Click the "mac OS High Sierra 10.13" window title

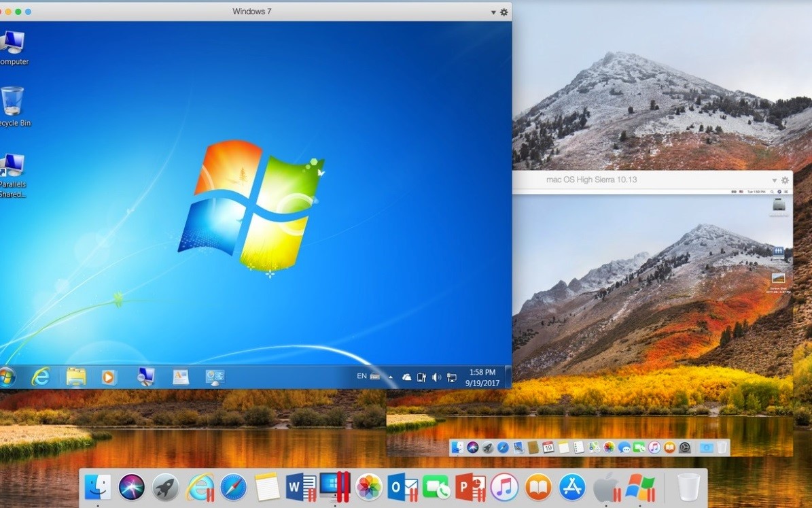591,180
